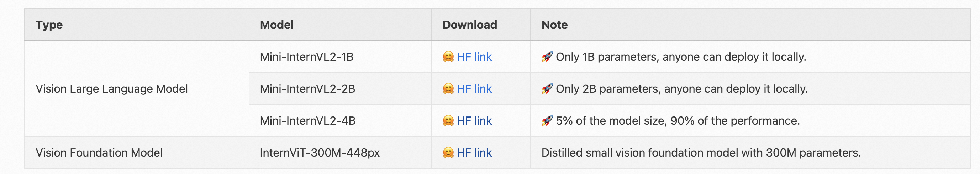Click the Note column header
This screenshot has height=174, width=980.
(554, 25)
